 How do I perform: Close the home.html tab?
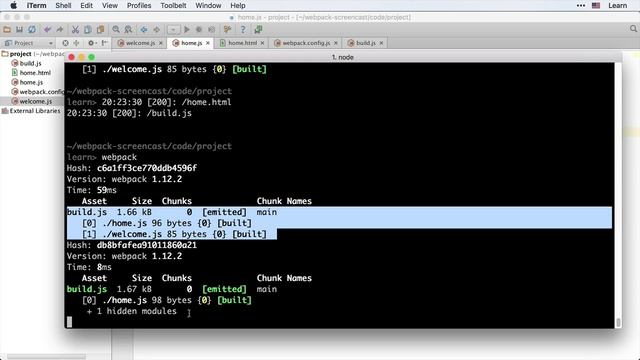tap(262, 43)
